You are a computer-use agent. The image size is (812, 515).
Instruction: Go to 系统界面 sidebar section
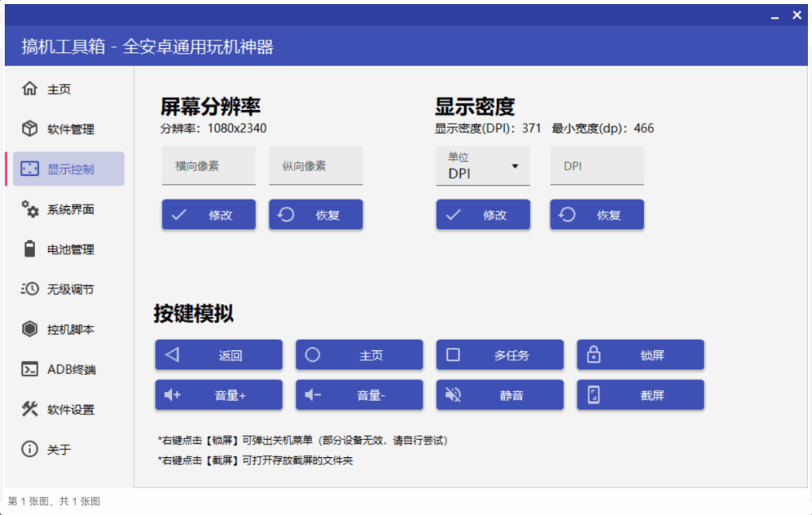pos(69,209)
